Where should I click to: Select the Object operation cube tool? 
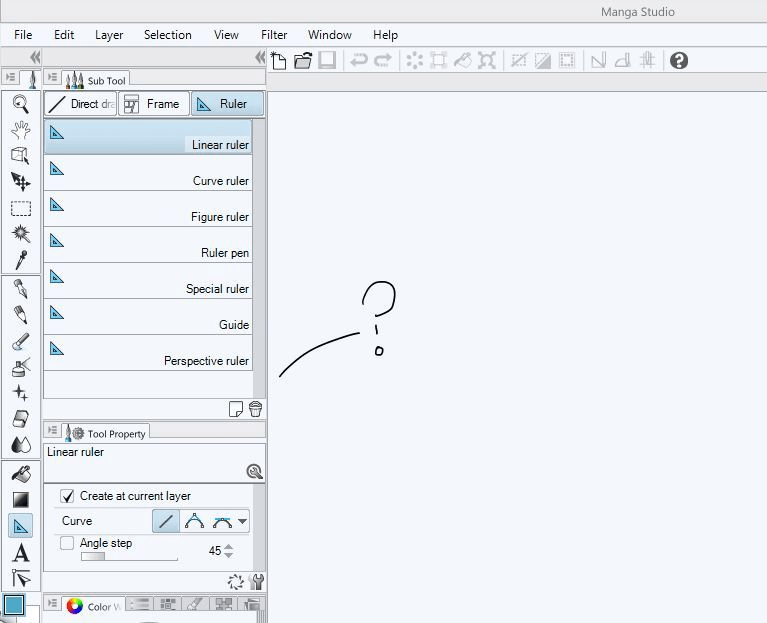pos(21,156)
